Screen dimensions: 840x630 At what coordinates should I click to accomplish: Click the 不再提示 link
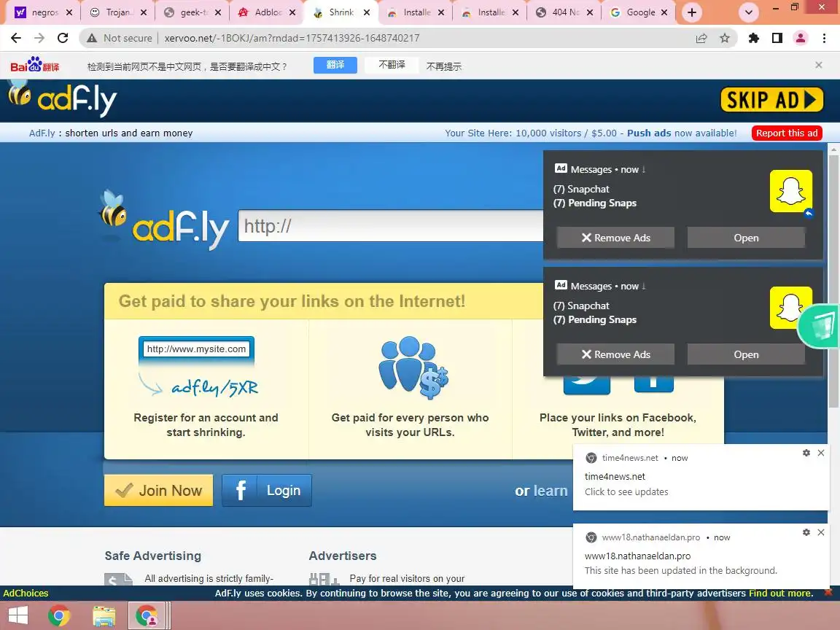tap(443, 66)
